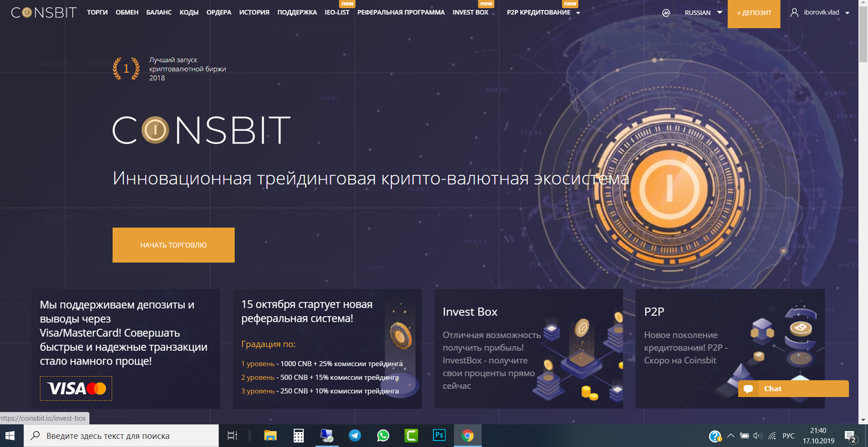Open Task View on the taskbar
Viewport: 868px width, 447px height.
coord(232,435)
